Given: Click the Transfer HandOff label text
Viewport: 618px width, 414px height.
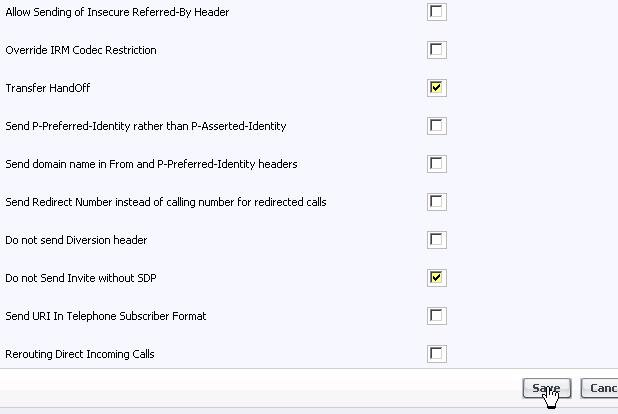Looking at the screenshot, I should click(47, 88).
